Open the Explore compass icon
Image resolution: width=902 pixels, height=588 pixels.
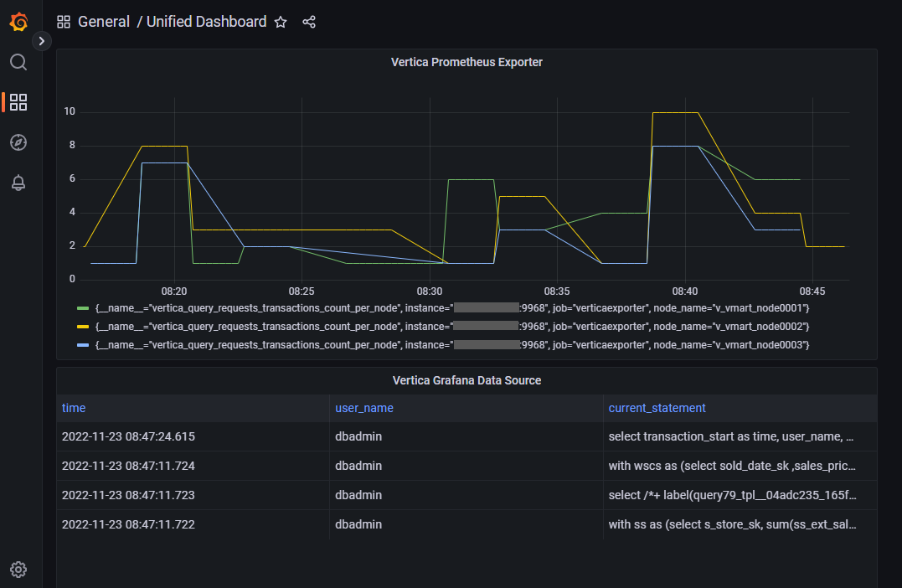point(18,142)
